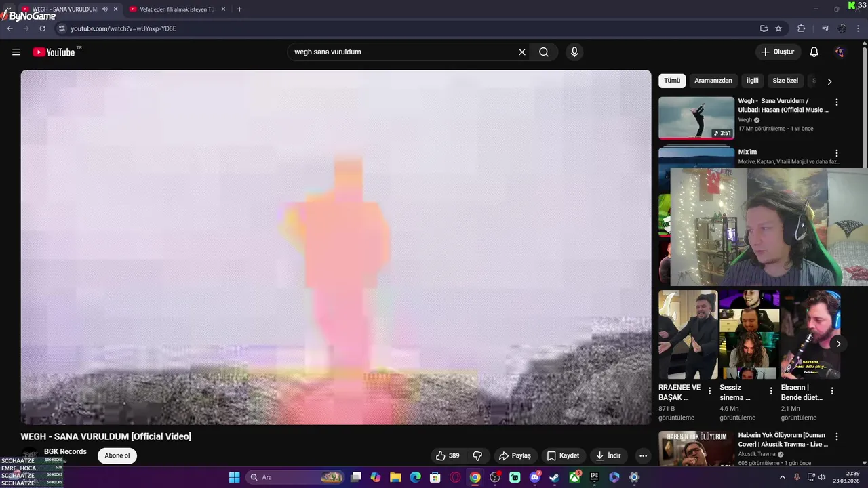Go back with browser back arrow
868x488 pixels.
tap(9, 28)
